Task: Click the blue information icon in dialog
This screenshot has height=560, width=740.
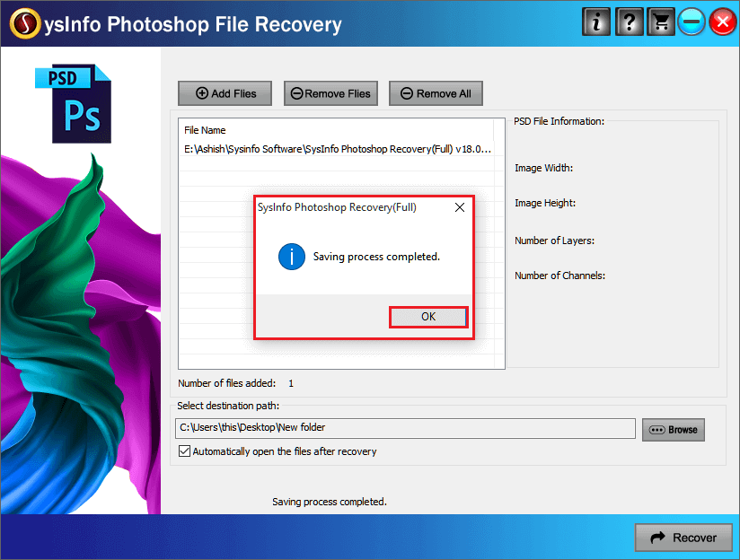Action: click(x=292, y=257)
